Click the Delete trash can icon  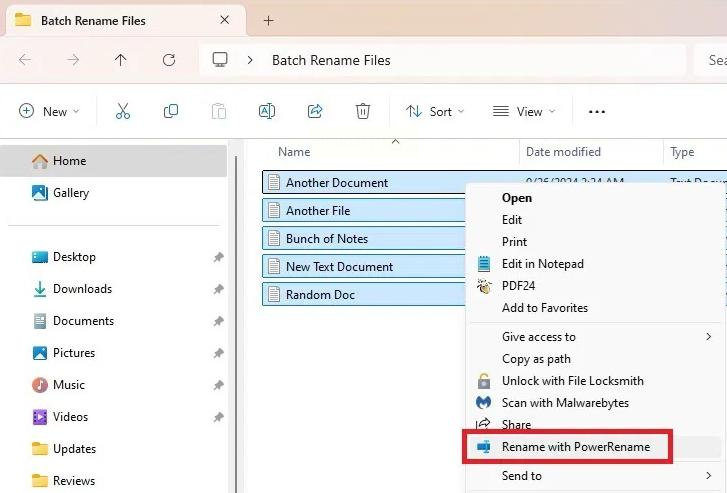[363, 111]
